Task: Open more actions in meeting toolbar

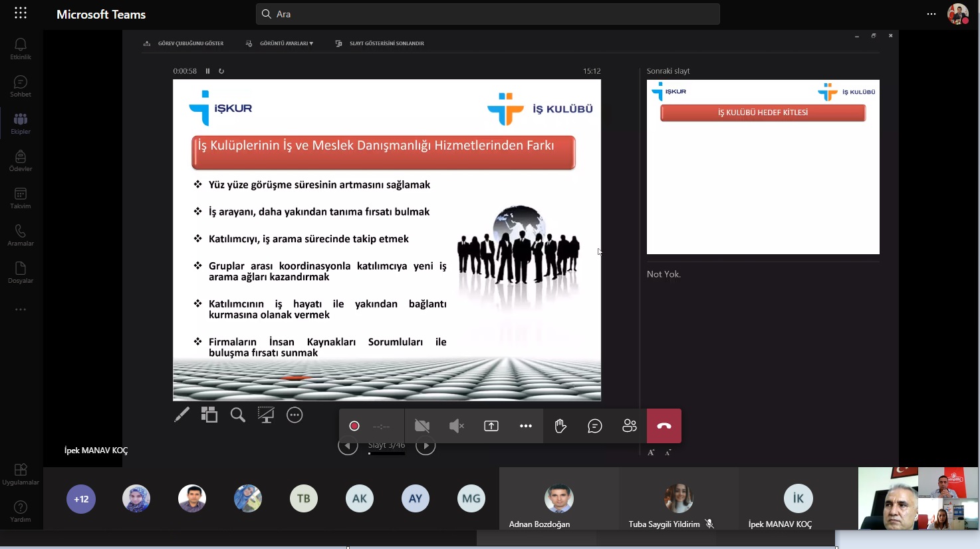Action: (526, 426)
